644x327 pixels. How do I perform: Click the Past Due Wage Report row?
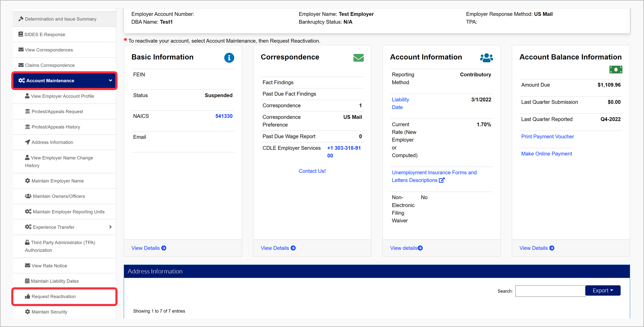[x=312, y=136]
